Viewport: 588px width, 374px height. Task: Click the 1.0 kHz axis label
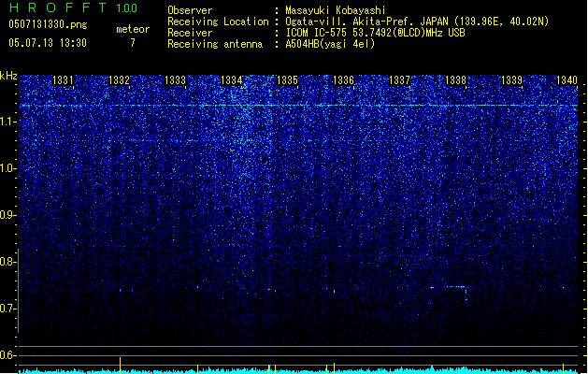click(x=7, y=168)
